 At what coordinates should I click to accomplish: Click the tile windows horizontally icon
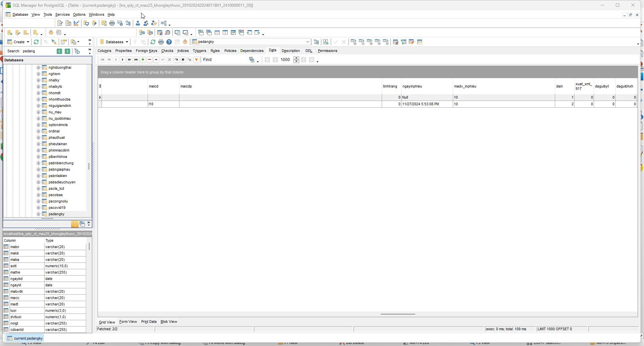(x=217, y=33)
